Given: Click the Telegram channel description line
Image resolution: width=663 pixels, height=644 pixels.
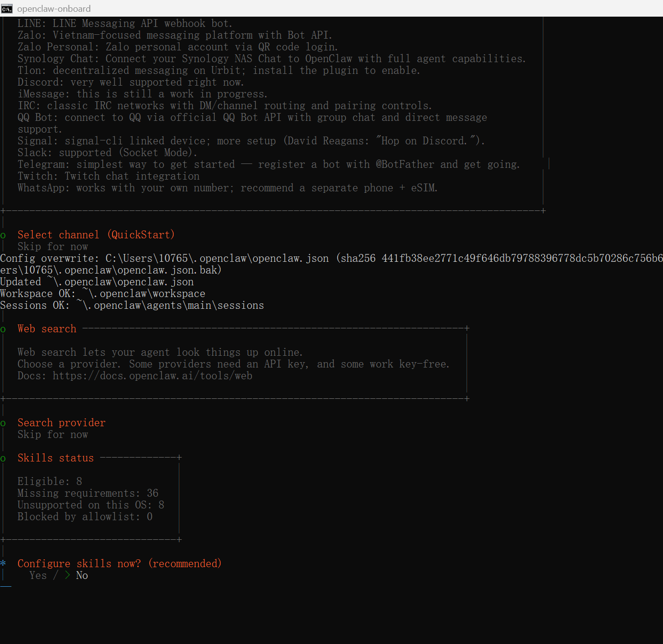Looking at the screenshot, I should [269, 164].
